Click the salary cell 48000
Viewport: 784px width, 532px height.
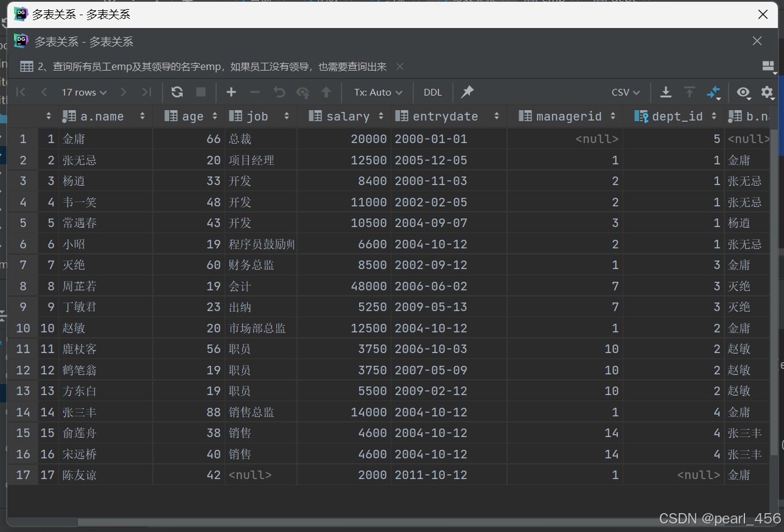(344, 286)
